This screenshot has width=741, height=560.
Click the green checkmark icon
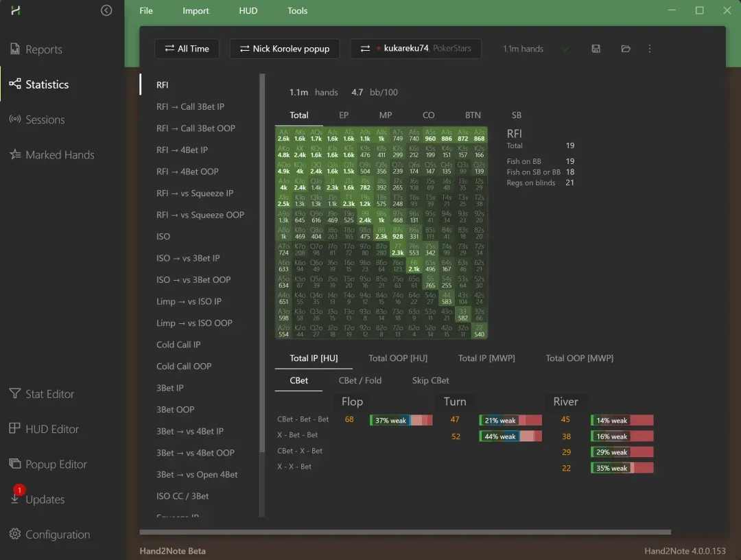[x=566, y=49]
